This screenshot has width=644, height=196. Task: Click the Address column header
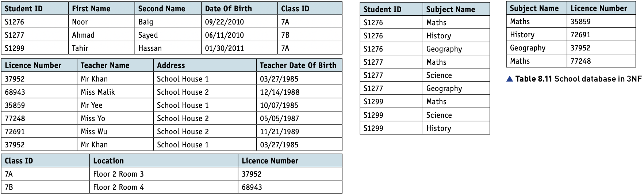pos(205,65)
